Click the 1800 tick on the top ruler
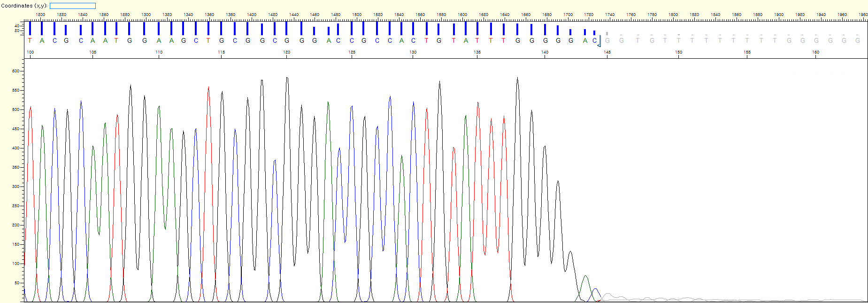The width and height of the screenshot is (868, 303). (673, 15)
